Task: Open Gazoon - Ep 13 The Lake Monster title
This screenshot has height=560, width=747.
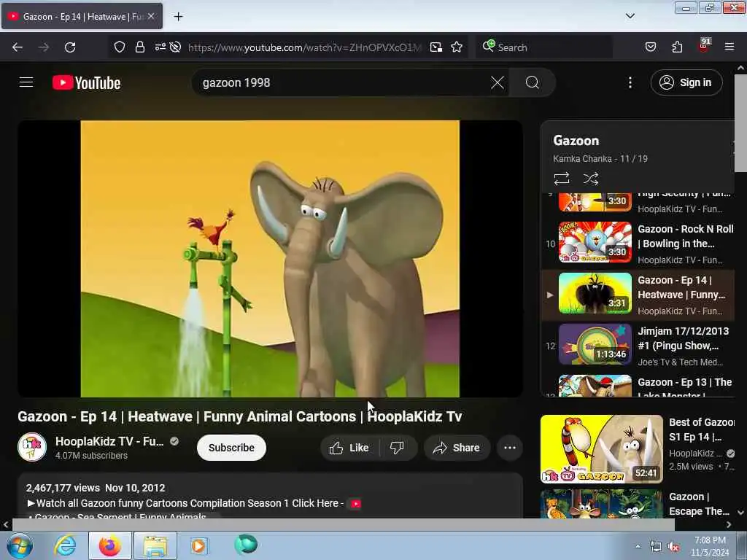Action: tap(684, 388)
